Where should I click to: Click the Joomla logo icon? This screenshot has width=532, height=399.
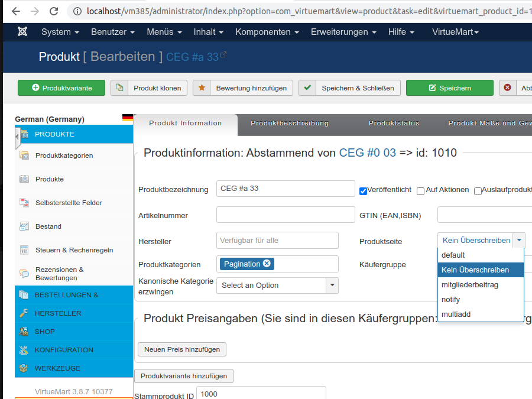[22, 32]
